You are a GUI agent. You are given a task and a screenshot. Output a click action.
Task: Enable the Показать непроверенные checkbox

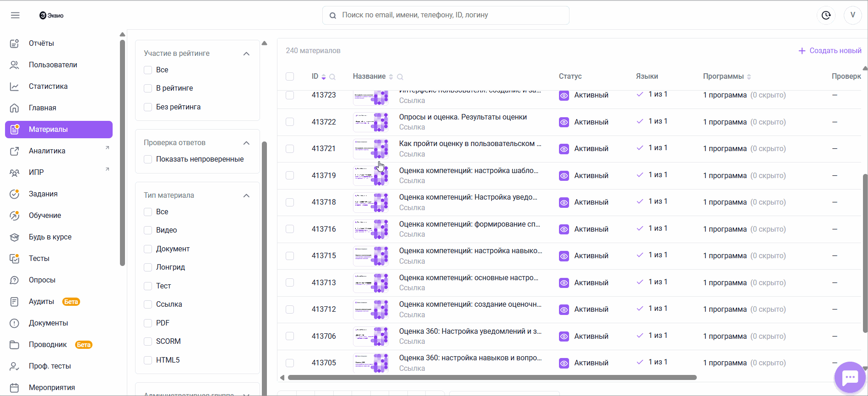point(148,159)
